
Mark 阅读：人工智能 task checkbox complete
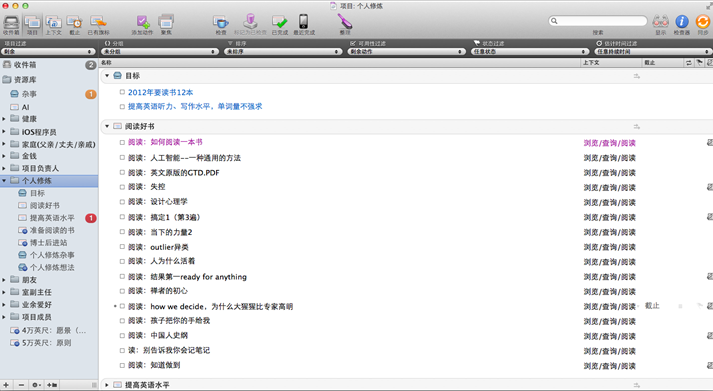[122, 158]
